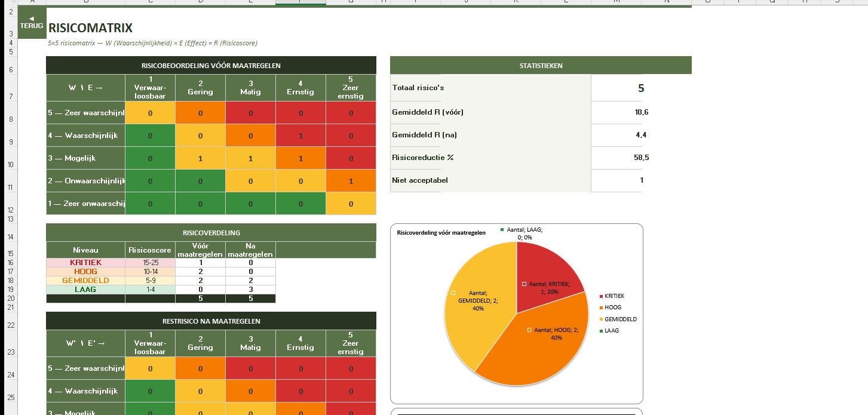Viewport: 868px width, 415px height.
Task: Select the Risicoreductie % value 58,5
Action: tap(642, 158)
